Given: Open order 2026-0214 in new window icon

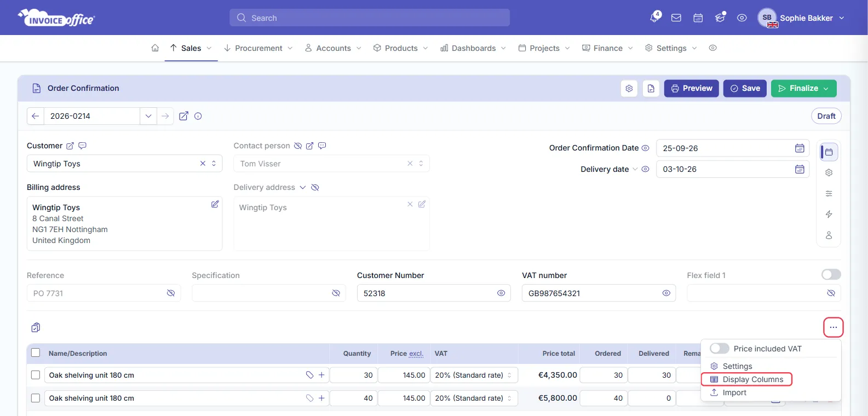Looking at the screenshot, I should [184, 116].
